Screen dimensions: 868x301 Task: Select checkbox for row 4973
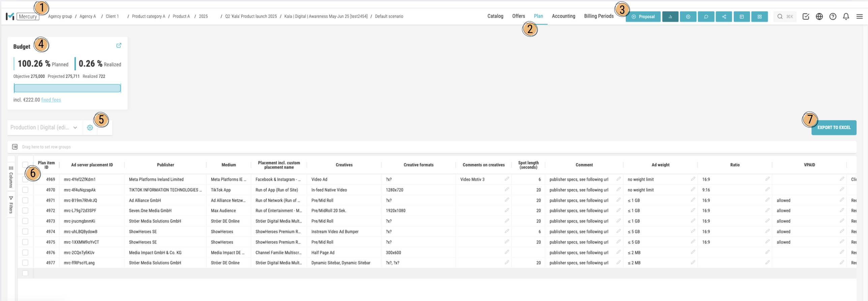[25, 221]
